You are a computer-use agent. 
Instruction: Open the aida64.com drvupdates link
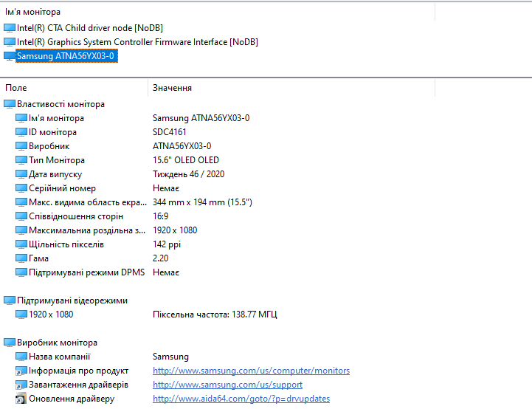[241, 399]
